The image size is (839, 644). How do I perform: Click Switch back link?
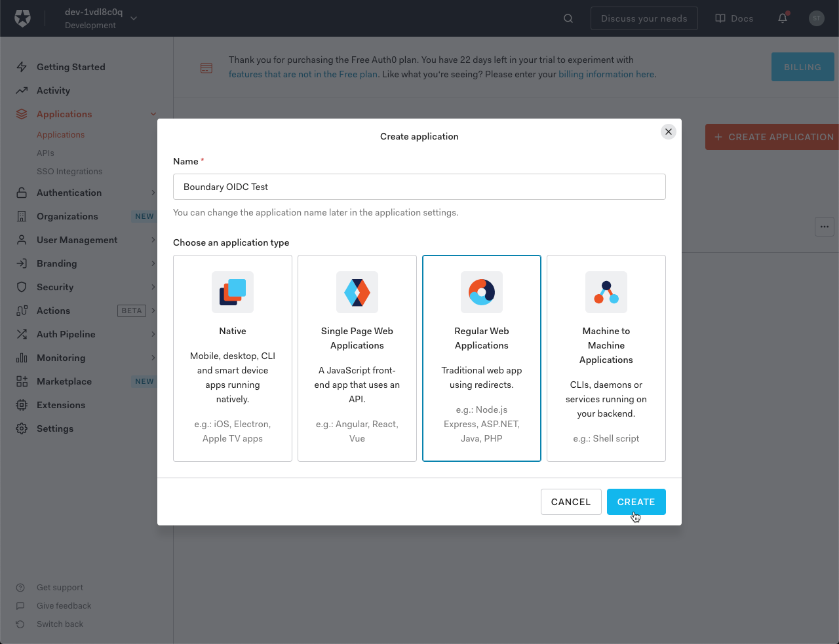click(60, 624)
